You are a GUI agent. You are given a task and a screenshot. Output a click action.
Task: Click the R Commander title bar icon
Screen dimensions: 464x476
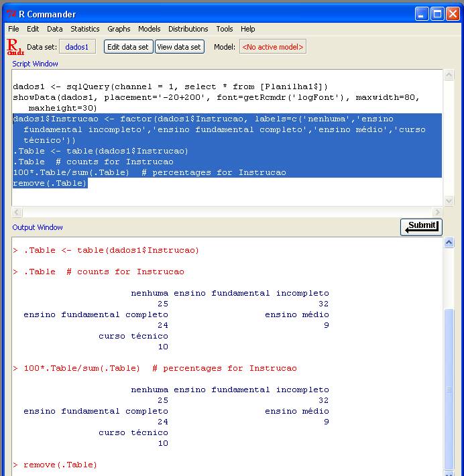tap(11, 14)
